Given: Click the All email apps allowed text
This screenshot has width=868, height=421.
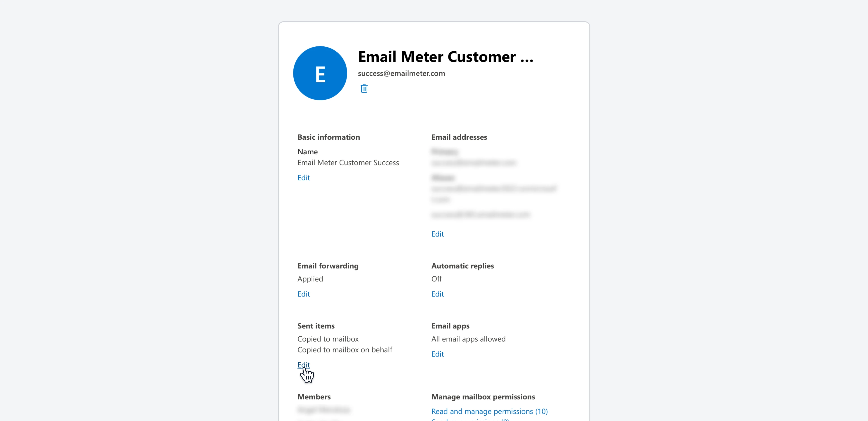Looking at the screenshot, I should coord(468,339).
